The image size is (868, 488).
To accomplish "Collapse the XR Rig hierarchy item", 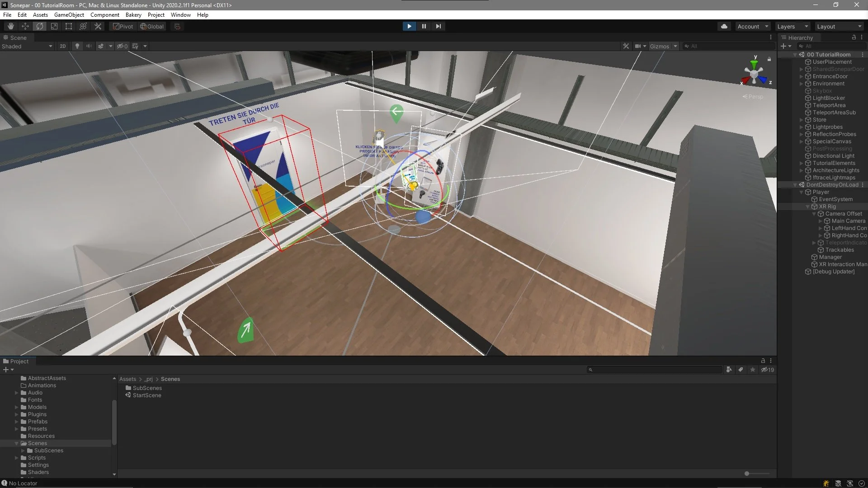I will 808,206.
